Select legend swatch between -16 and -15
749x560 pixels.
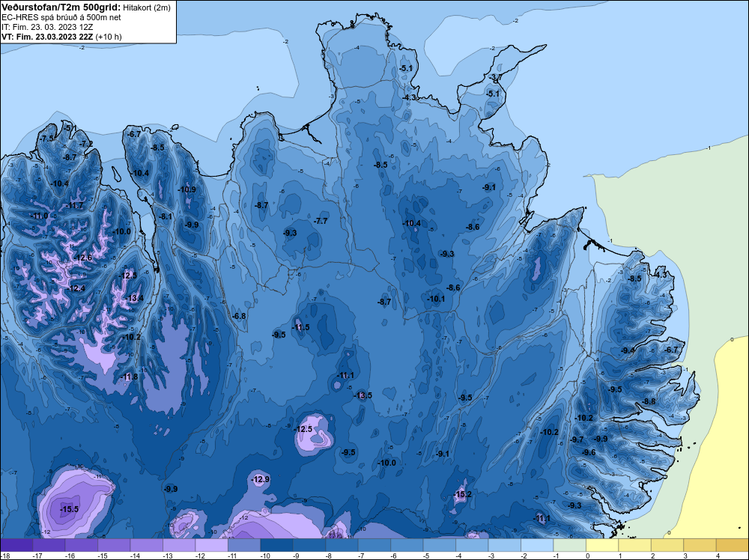[82, 545]
